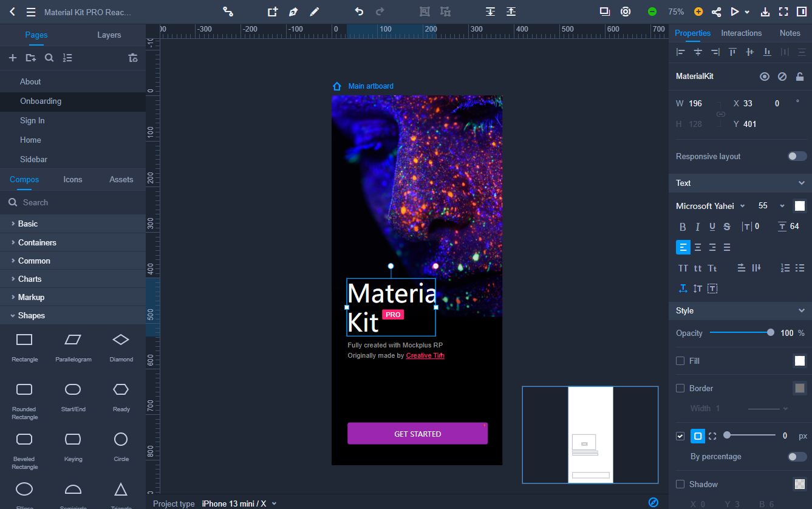Screen dimensions: 812x509
Task: Switch to the Layers tab
Action: [x=109, y=35]
